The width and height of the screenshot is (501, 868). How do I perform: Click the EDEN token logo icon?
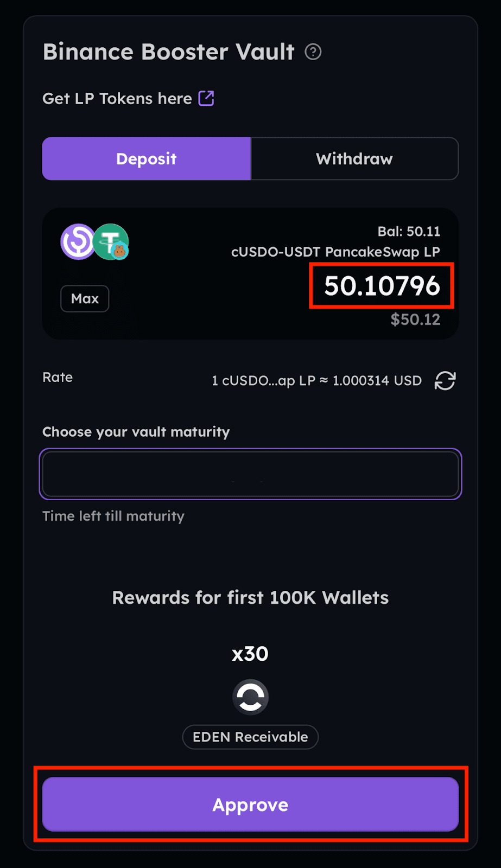(x=250, y=697)
